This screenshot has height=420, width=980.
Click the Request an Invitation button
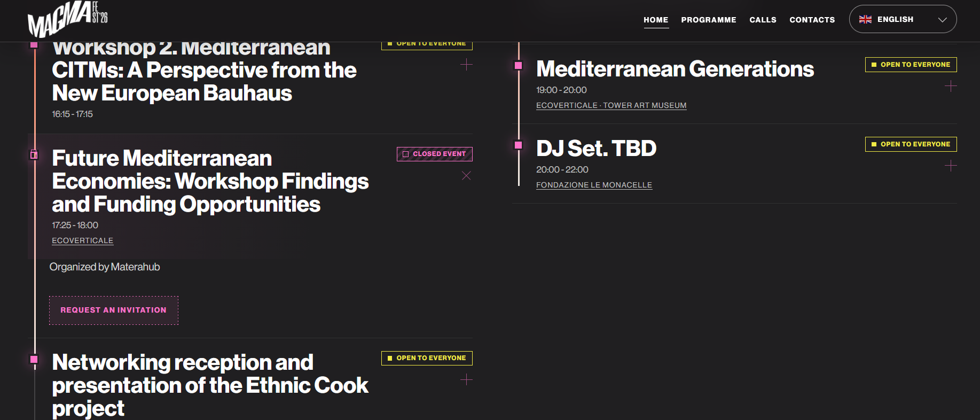click(114, 310)
